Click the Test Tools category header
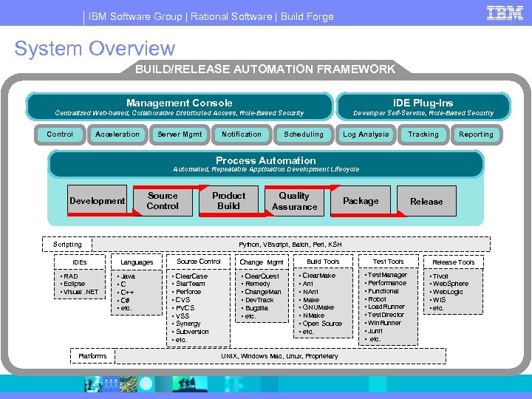Image resolution: width=532 pixels, height=399 pixels. pos(388,262)
